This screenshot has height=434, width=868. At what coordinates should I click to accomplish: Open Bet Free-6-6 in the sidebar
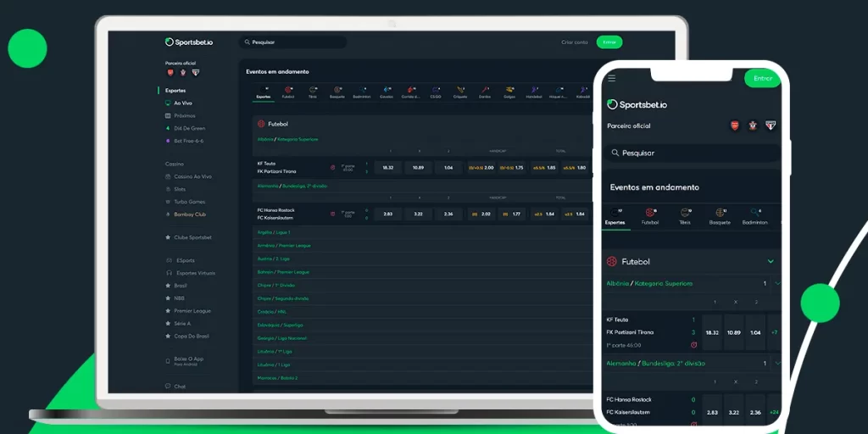pyautogui.click(x=184, y=142)
